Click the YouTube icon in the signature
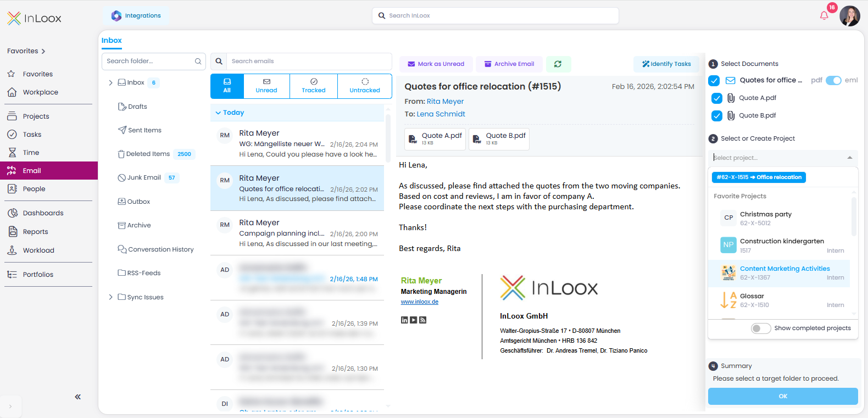Viewport: 868px width, 418px height. [x=414, y=320]
